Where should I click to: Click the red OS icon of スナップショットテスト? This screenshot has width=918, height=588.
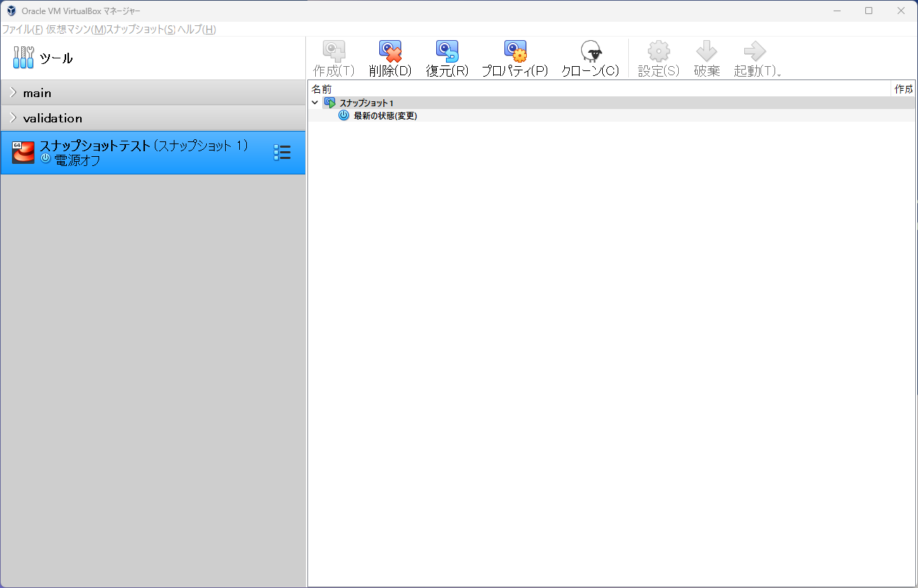click(23, 153)
